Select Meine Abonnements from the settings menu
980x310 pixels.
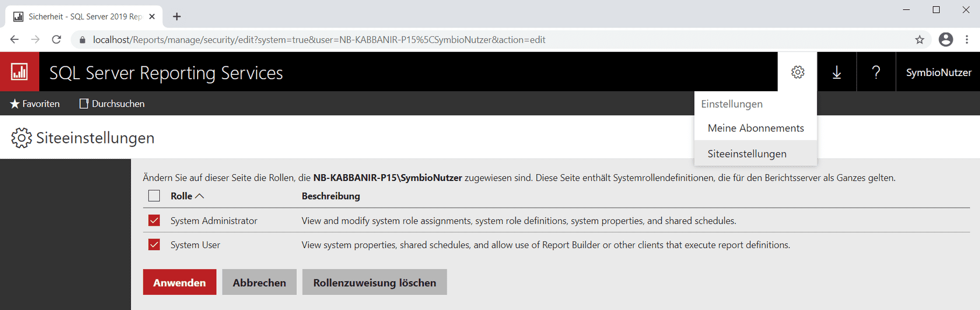pos(755,128)
